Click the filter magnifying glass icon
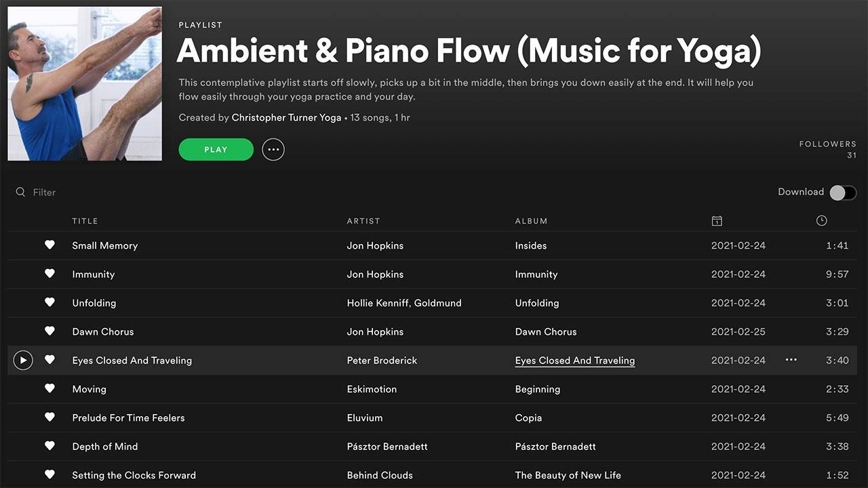The image size is (868, 488). click(20, 192)
